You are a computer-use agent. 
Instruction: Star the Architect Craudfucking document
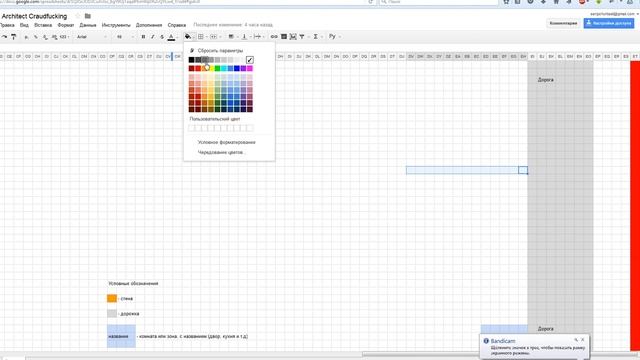pos(78,16)
